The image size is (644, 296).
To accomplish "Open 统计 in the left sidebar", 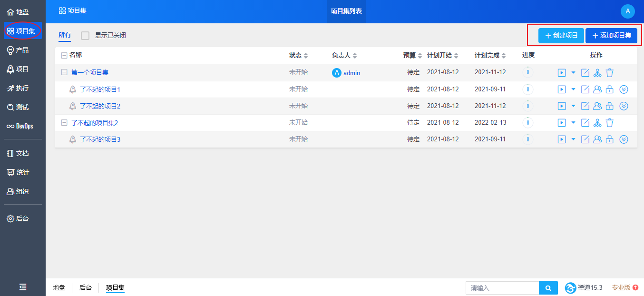I will pos(23,172).
